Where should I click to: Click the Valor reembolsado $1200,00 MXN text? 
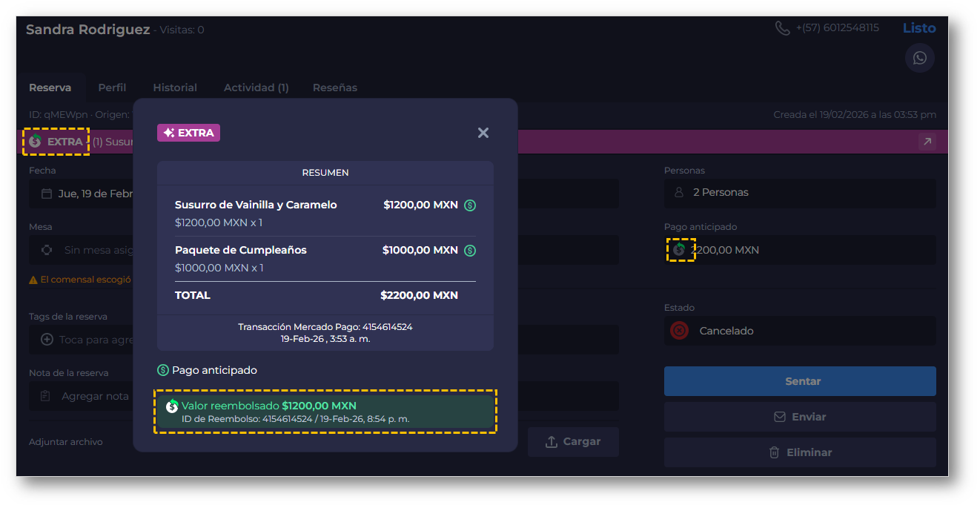269,406
